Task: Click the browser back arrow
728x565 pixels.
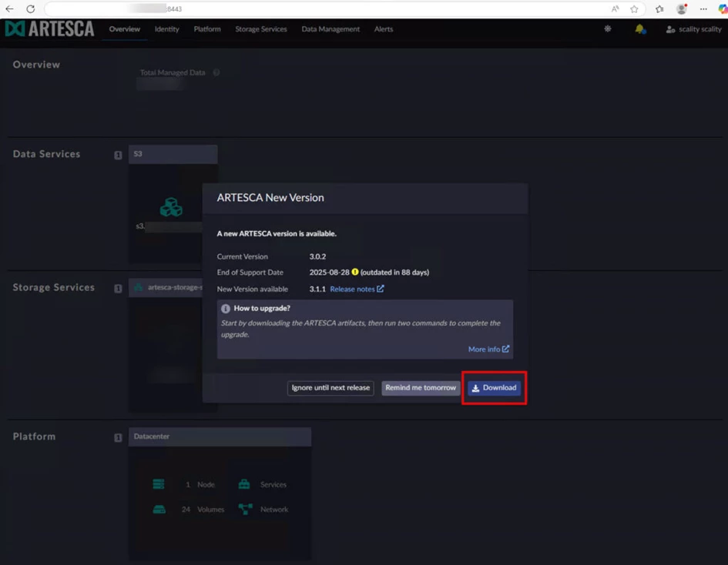Action: point(9,8)
